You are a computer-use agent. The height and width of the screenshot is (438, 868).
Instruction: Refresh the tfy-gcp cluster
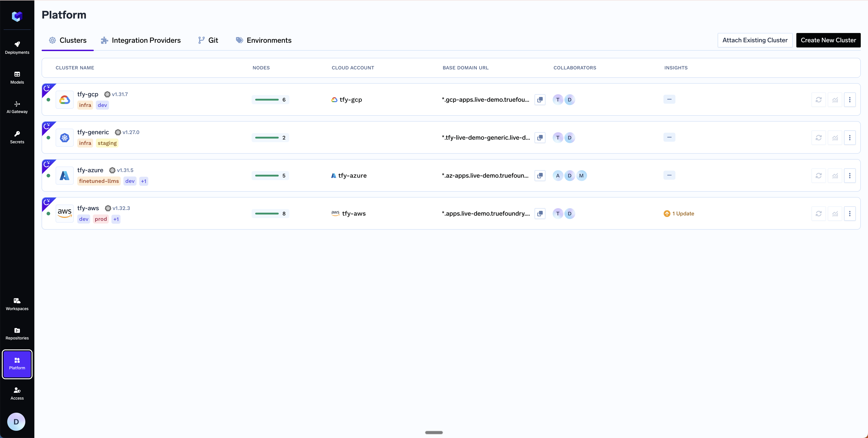tap(818, 100)
